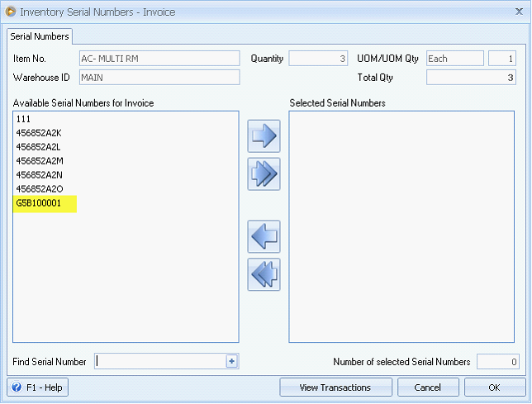Click the single right arrow to add serial

(264, 136)
